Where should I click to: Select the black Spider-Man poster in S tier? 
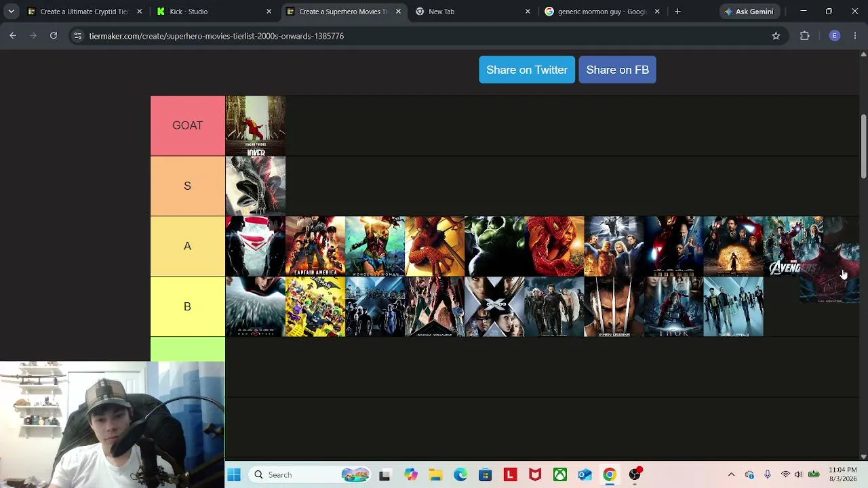click(256, 186)
